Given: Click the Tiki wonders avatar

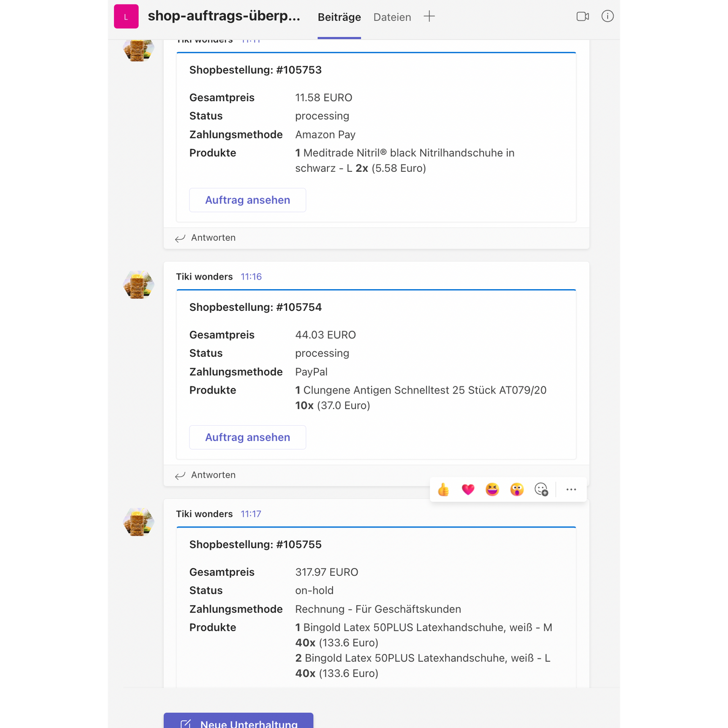Looking at the screenshot, I should point(138,285).
